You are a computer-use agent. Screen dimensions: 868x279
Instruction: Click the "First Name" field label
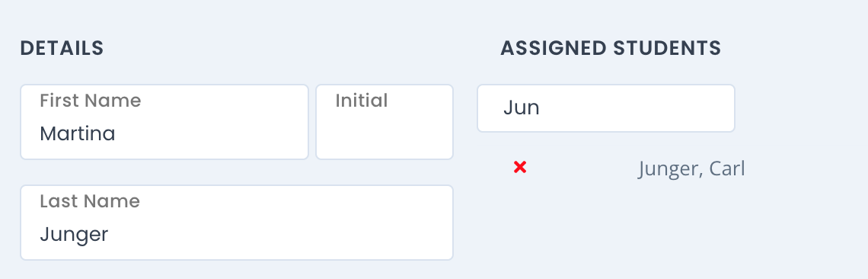tap(91, 101)
